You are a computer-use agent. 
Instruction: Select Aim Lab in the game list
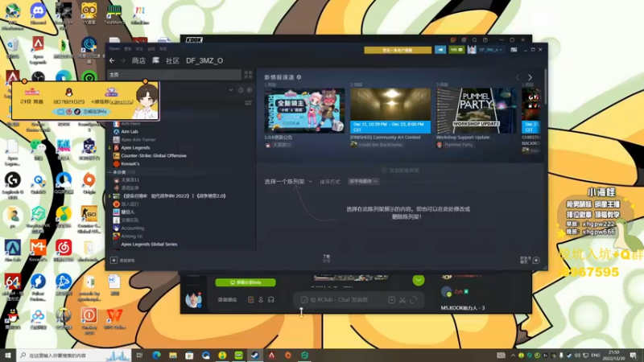130,132
